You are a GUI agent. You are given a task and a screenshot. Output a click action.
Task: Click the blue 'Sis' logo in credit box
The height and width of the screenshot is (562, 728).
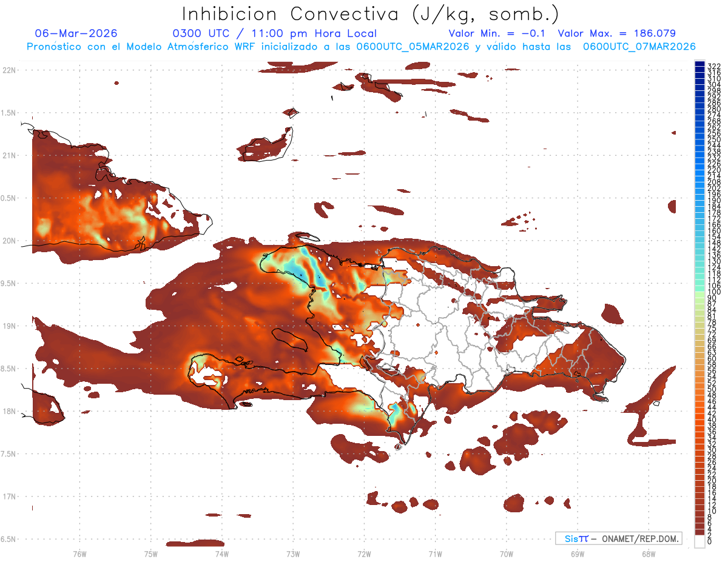click(572, 538)
